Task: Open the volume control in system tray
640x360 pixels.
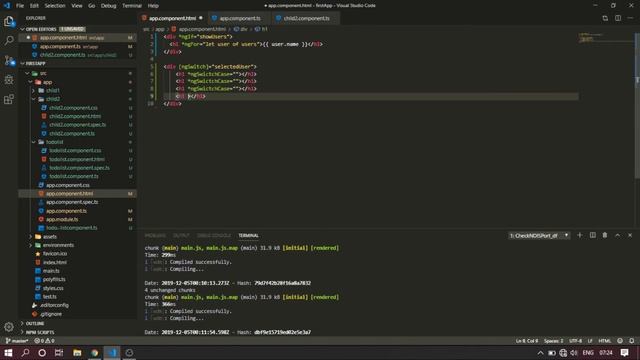Action: (x=574, y=353)
